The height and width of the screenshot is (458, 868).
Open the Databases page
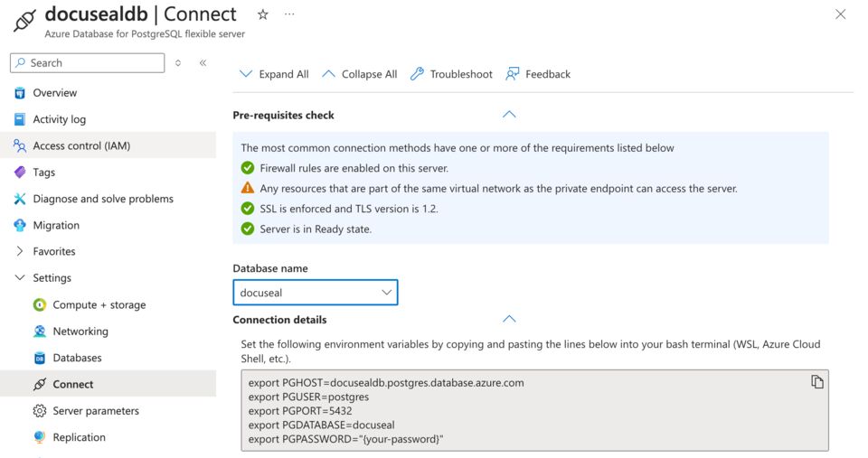[x=77, y=358]
